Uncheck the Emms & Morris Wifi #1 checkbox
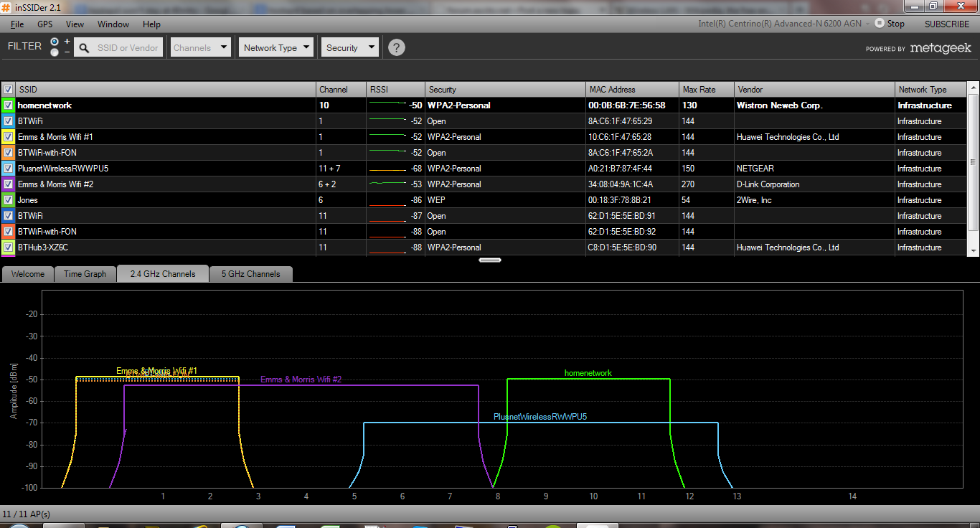Viewport: 980px width, 528px height. (8, 137)
